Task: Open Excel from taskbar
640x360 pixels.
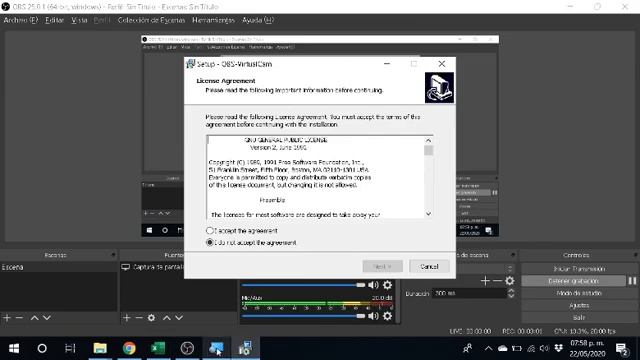Action: coord(158,348)
